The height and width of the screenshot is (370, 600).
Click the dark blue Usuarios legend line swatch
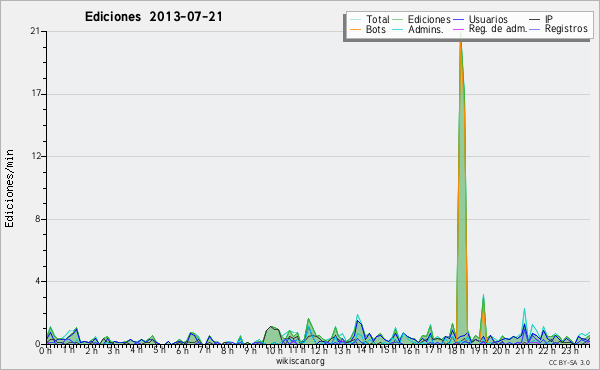[458, 19]
